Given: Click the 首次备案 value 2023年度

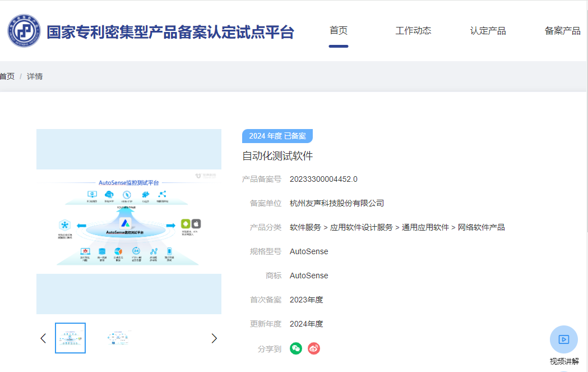Looking at the screenshot, I should point(307,300).
